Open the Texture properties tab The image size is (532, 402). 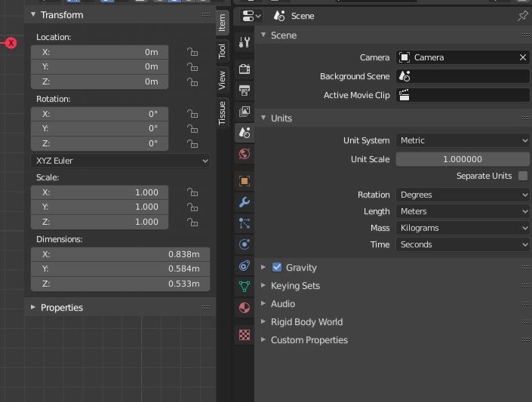pyautogui.click(x=244, y=335)
